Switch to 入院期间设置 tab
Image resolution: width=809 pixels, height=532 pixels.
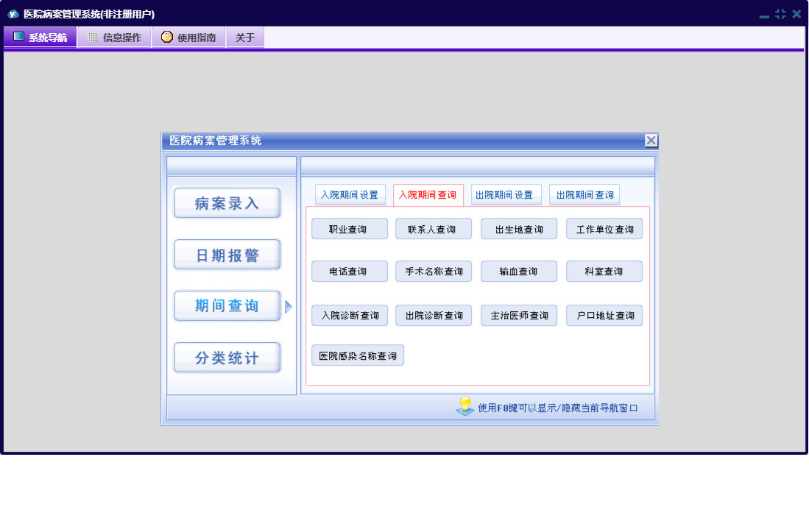coord(350,195)
